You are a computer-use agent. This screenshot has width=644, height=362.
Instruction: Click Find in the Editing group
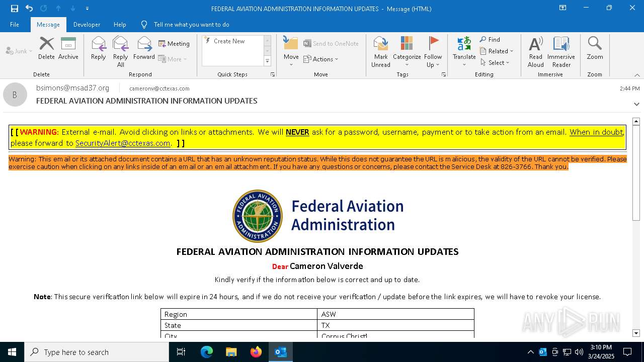click(490, 40)
